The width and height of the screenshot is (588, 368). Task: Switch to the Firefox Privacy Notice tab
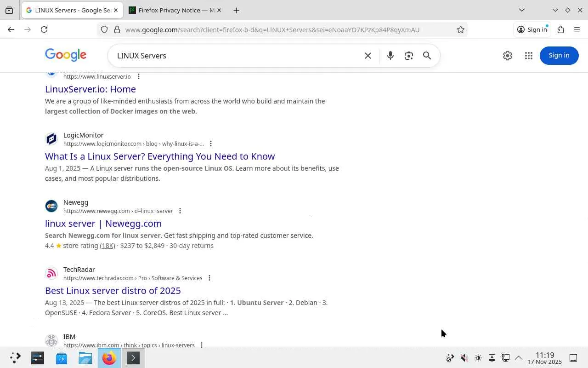(175, 10)
